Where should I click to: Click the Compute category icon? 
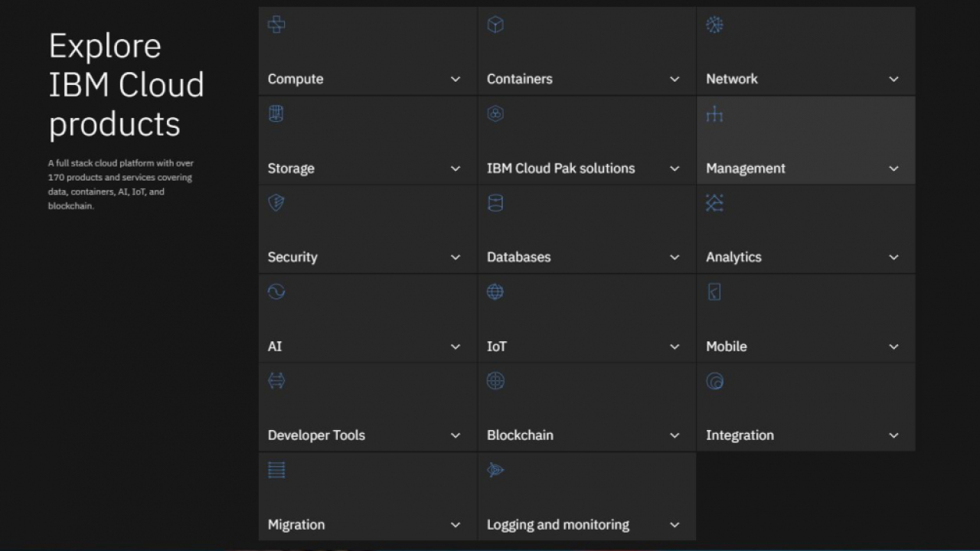tap(276, 25)
